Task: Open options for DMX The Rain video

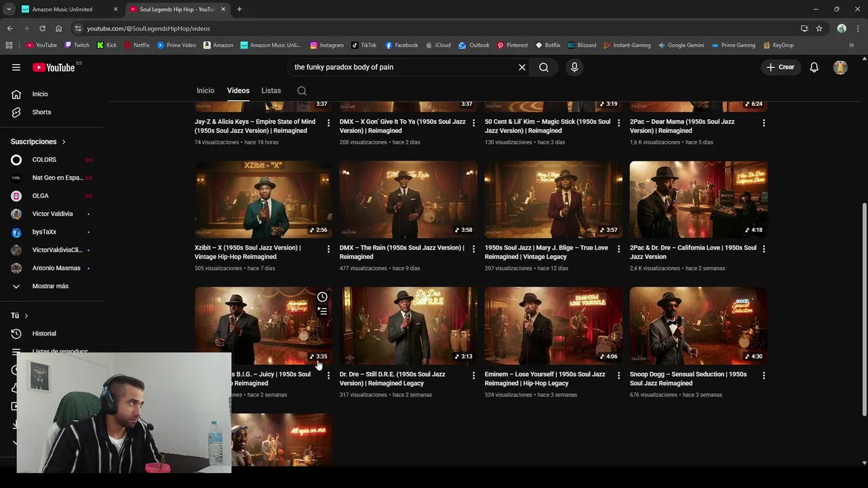Action: 473,249
